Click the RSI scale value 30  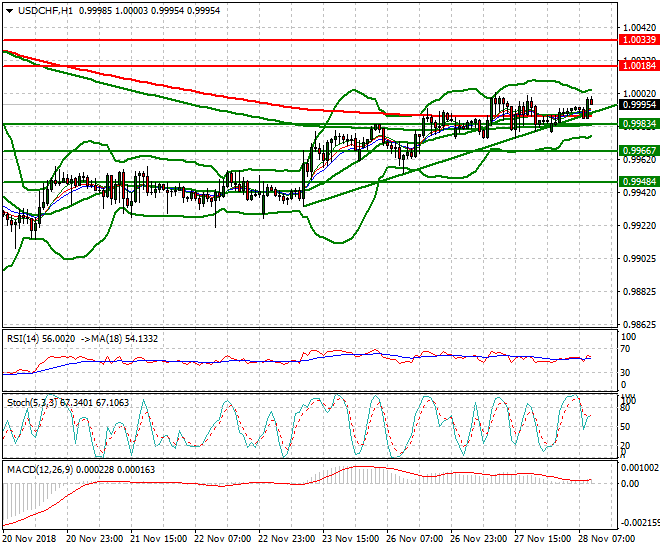pyautogui.click(x=625, y=373)
